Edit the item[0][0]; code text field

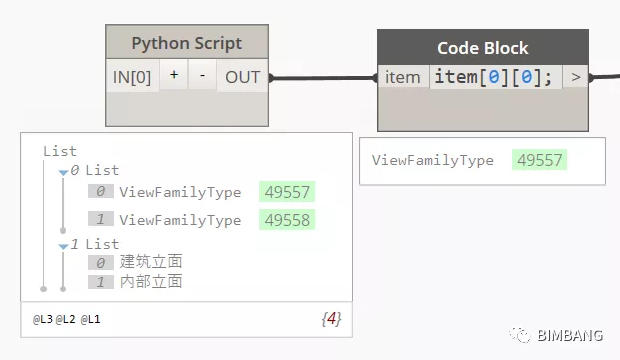495,77
